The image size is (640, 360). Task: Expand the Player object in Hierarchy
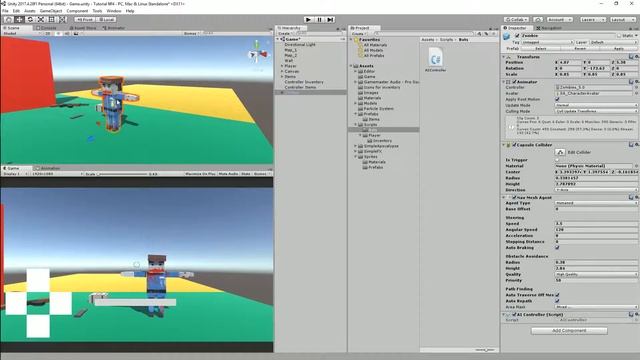tap(282, 66)
